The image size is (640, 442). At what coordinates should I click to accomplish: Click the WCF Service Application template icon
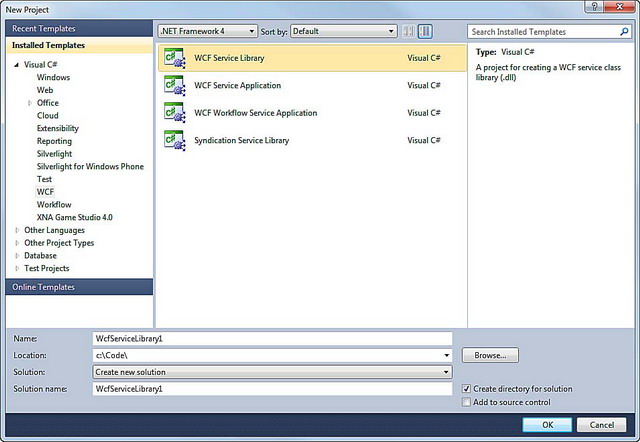(175, 85)
